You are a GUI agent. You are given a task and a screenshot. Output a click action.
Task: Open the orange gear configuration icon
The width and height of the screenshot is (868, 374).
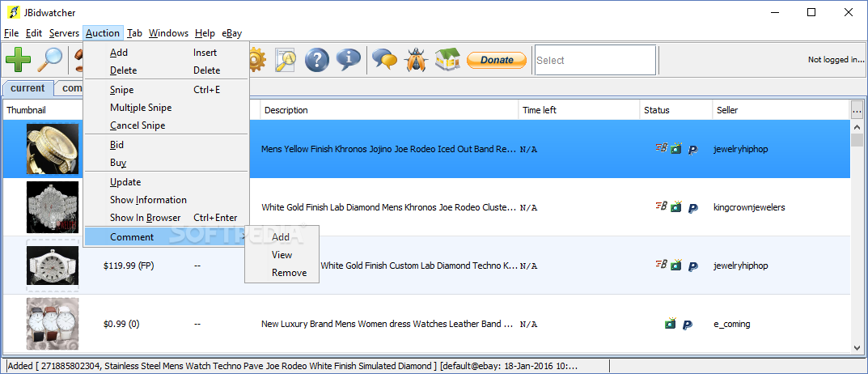tap(257, 60)
